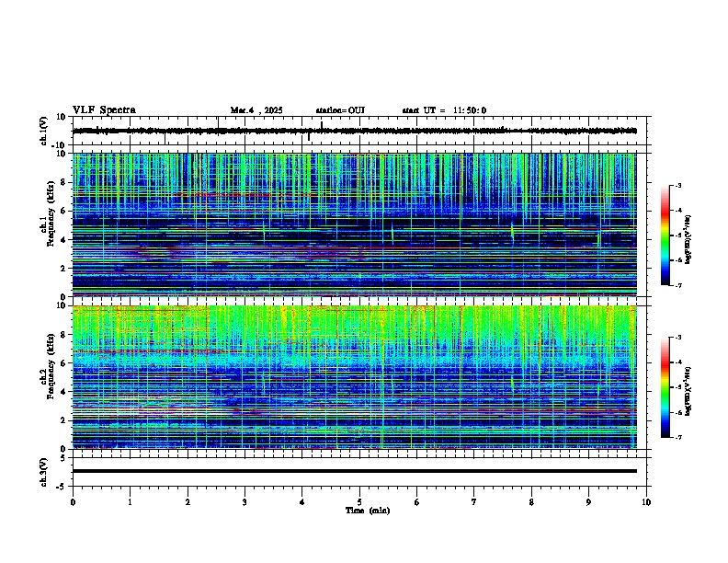Screen dimensions: 728x563
Task: Click the 6 kHz tick of ch.1 spectrogram
Action: (63, 211)
